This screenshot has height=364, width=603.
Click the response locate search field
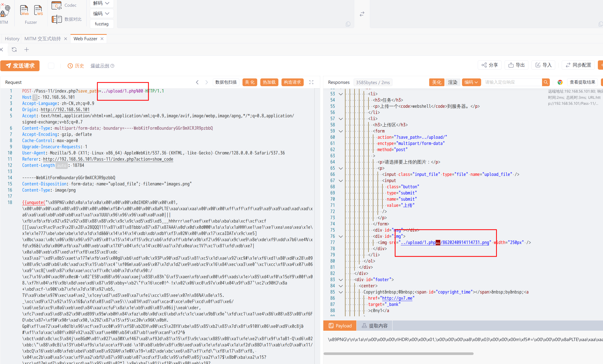tap(511, 82)
